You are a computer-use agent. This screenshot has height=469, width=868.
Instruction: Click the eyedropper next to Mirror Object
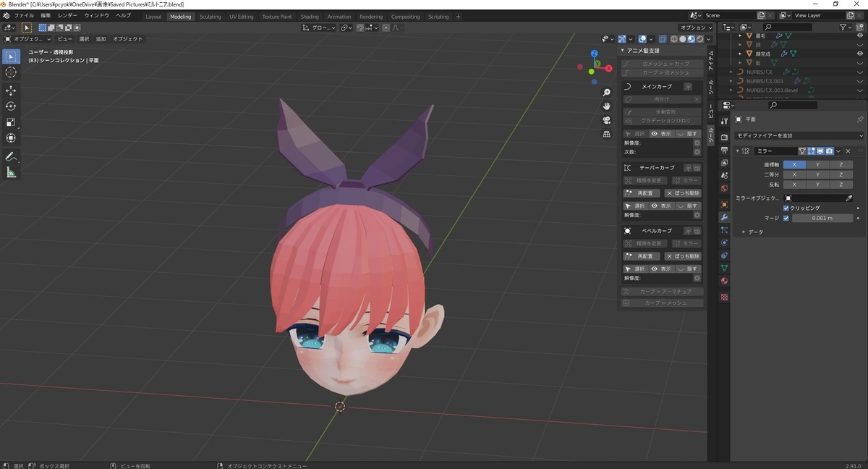849,198
